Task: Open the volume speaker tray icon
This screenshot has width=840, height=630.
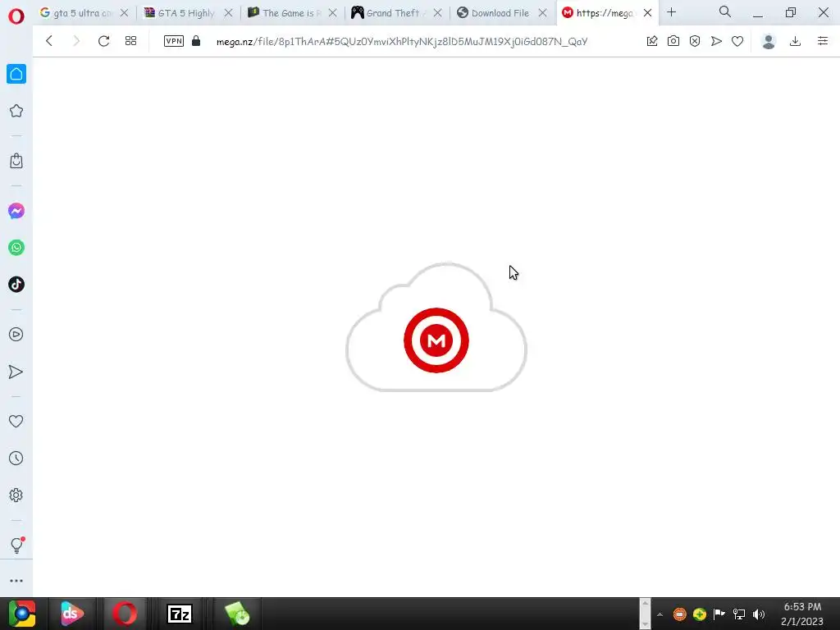Action: point(759,614)
